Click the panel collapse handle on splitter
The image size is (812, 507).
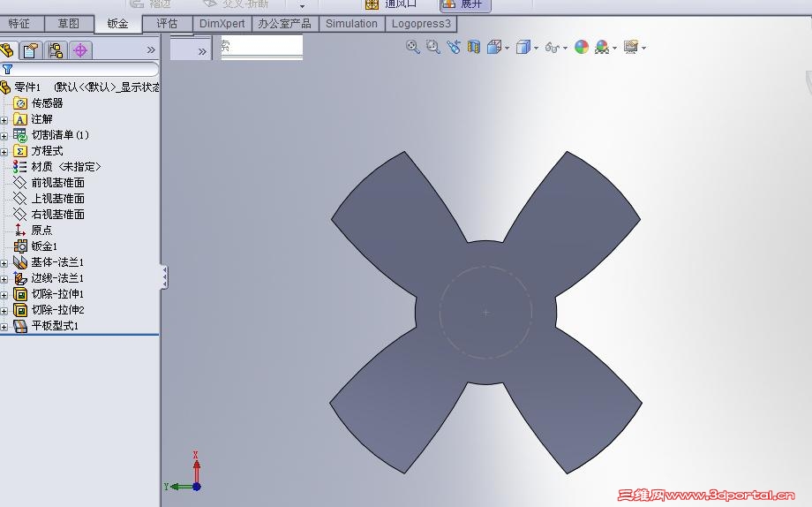pos(164,277)
